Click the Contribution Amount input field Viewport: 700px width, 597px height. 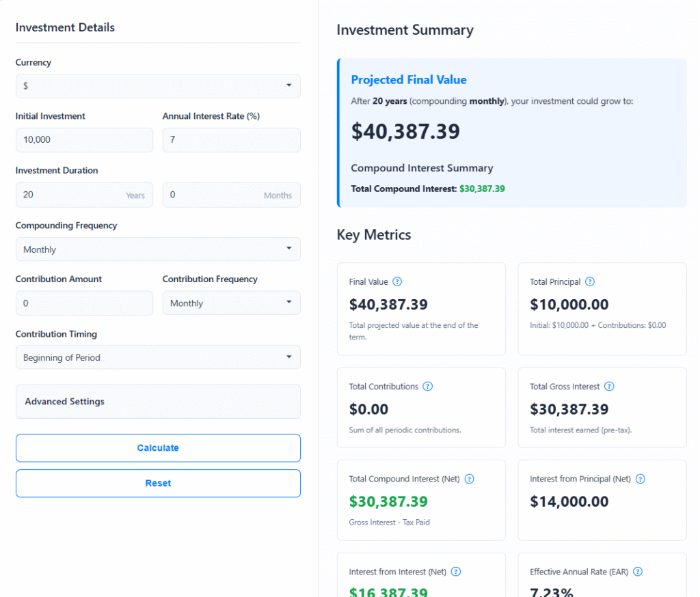tap(84, 303)
